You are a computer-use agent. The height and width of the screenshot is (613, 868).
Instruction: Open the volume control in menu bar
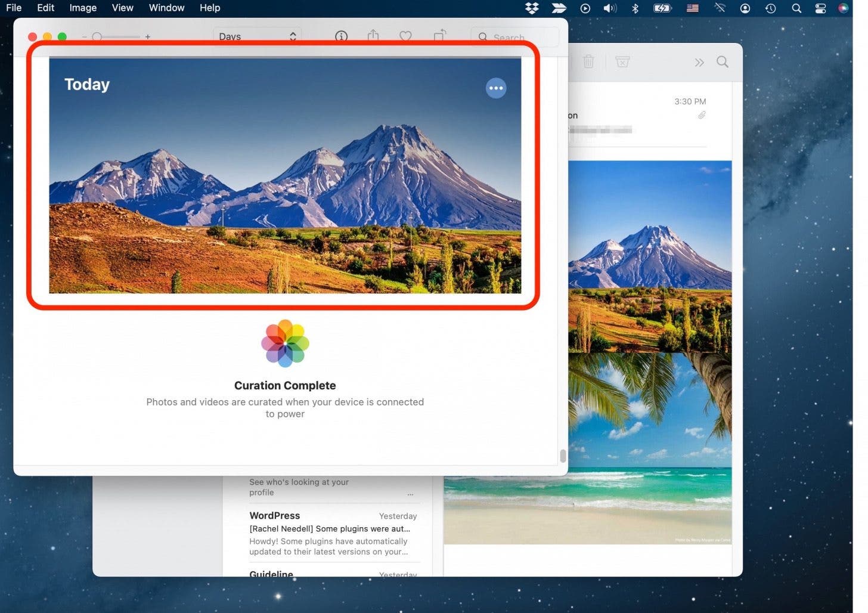[609, 8]
